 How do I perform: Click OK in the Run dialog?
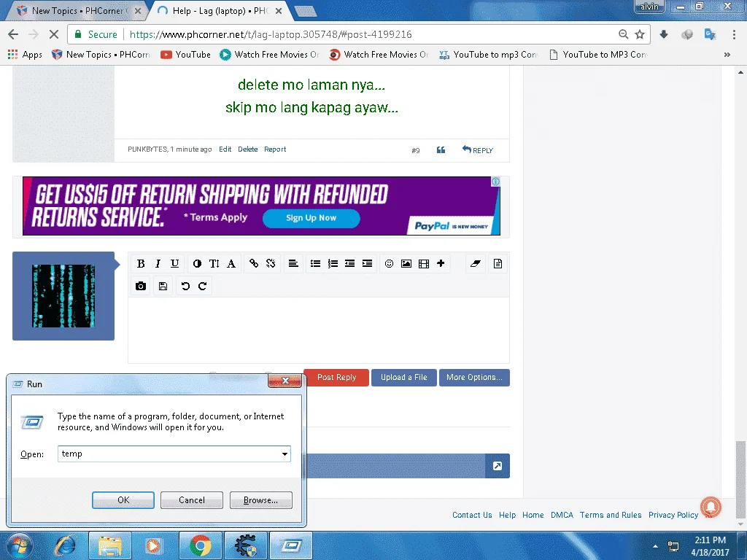coord(123,500)
